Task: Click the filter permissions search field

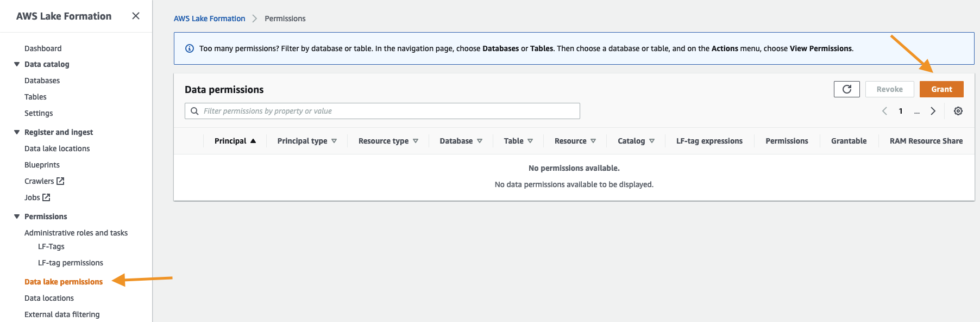Action: 382,111
